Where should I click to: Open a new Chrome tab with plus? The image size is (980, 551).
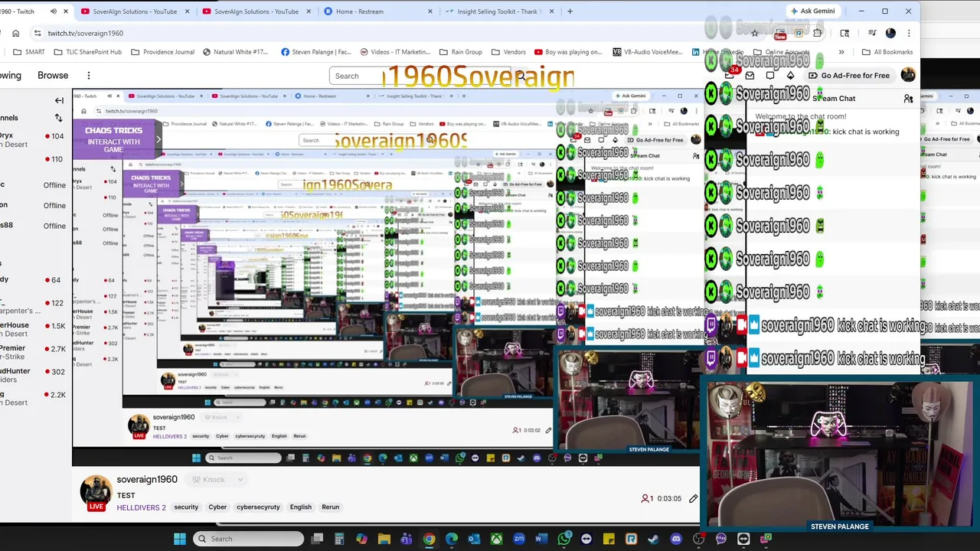pos(570,11)
